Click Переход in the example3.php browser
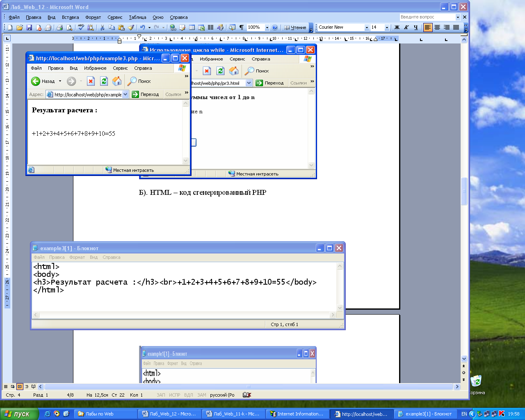The height and width of the screenshot is (420, 525). click(145, 94)
